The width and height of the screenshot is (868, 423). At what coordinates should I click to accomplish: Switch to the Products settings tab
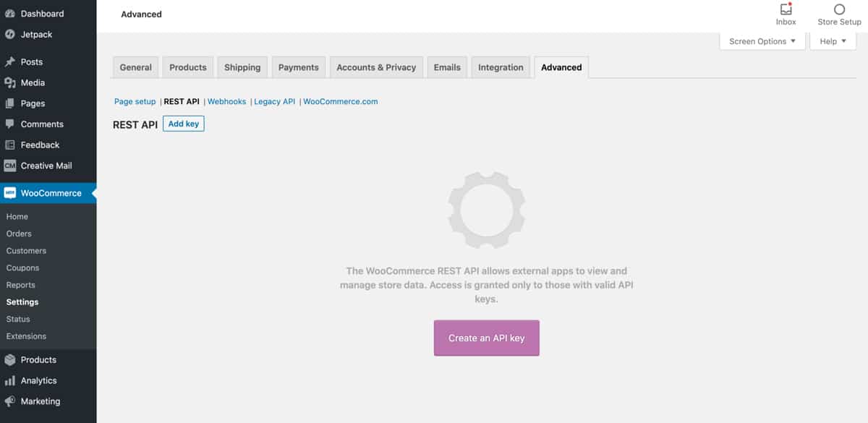tap(188, 67)
